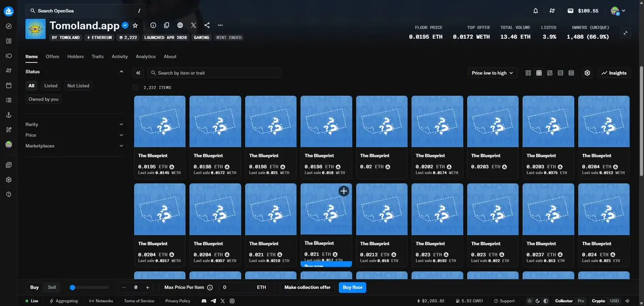Focus the Search by item or trait field

coord(214,73)
